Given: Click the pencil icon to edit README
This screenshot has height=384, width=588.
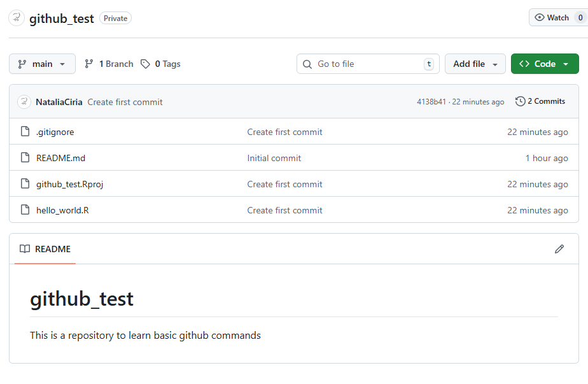Looking at the screenshot, I should tap(559, 249).
